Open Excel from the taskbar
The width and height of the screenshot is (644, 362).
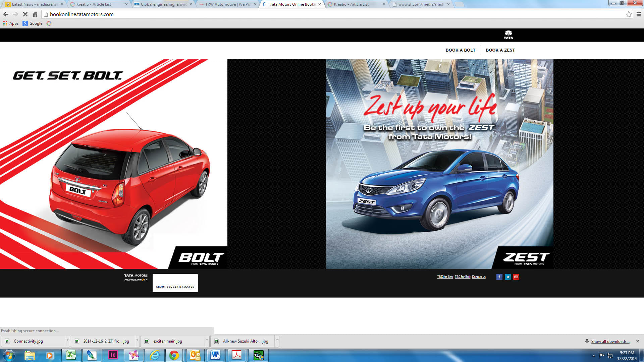[71, 355]
